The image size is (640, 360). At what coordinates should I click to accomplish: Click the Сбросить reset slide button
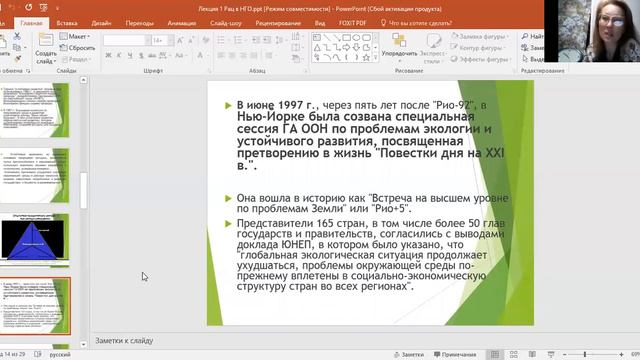click(x=78, y=48)
